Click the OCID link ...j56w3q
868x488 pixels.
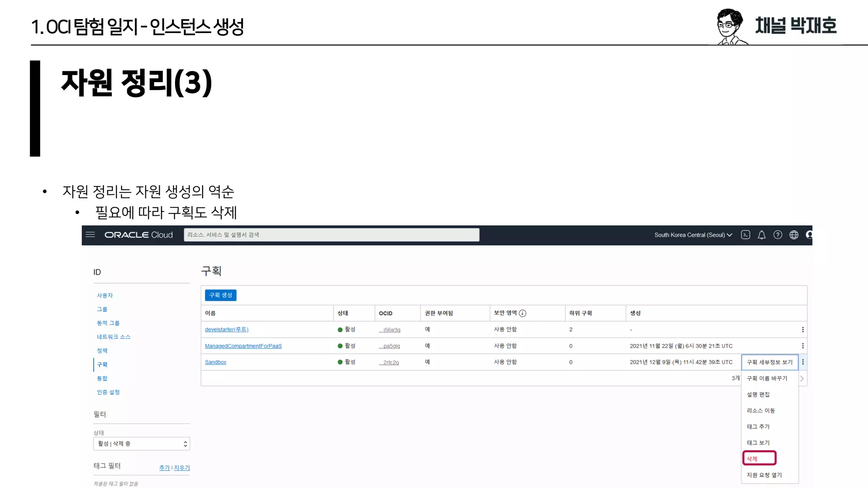[389, 330]
